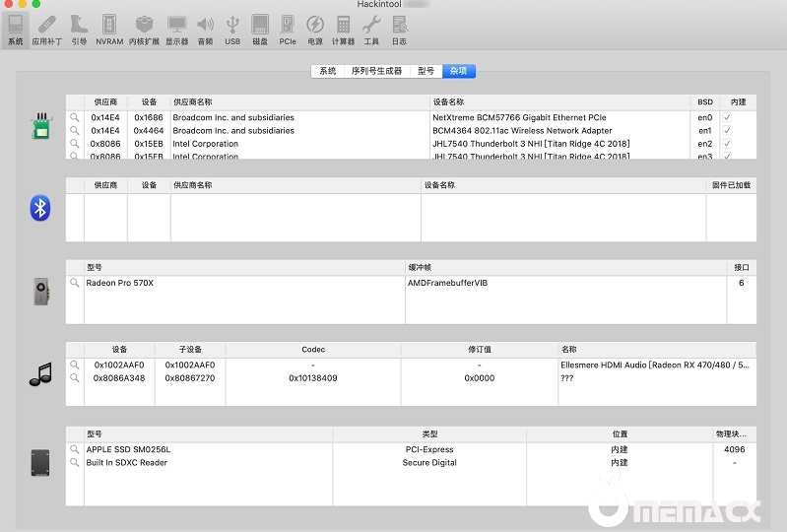
Task: Open the 引导 (Boot) boot icon
Action: (79, 29)
